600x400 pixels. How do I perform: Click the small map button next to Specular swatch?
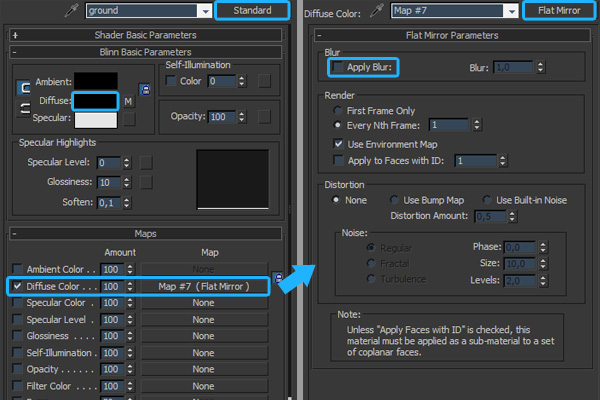pyautogui.click(x=127, y=120)
